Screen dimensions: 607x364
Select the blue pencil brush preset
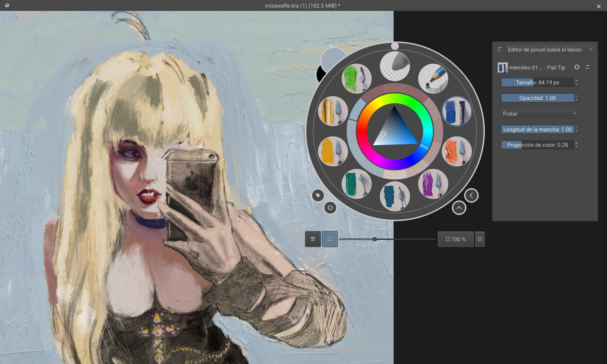(433, 79)
